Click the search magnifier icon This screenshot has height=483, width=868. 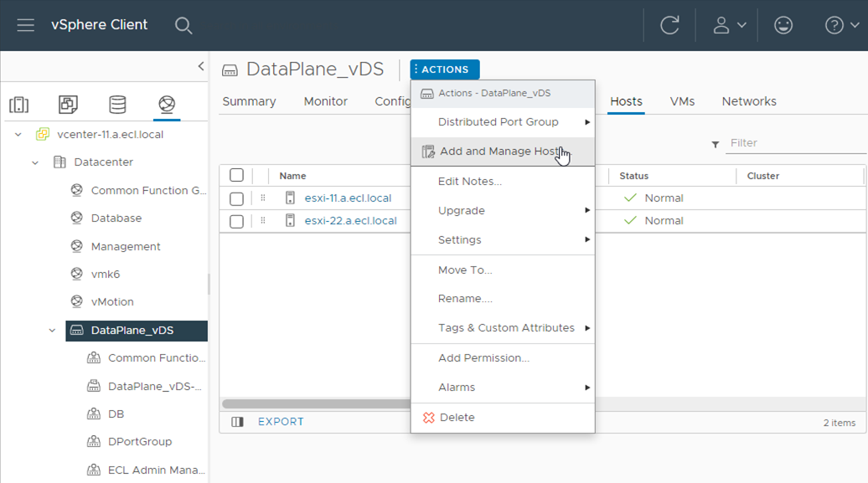(x=183, y=25)
